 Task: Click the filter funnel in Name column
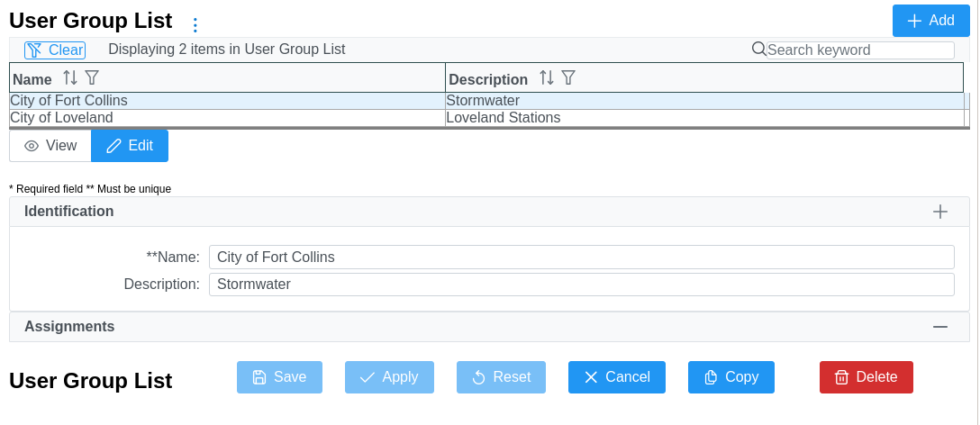click(x=92, y=78)
